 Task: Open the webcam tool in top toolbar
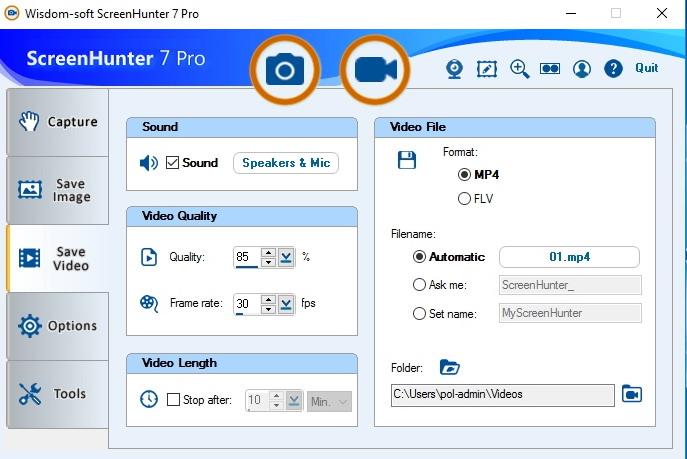453,69
